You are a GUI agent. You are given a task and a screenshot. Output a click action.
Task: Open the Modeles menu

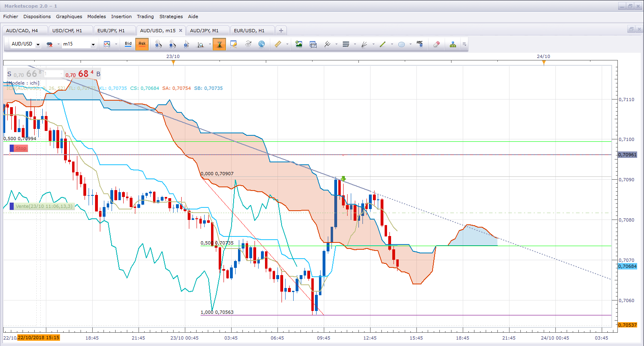click(x=97, y=17)
